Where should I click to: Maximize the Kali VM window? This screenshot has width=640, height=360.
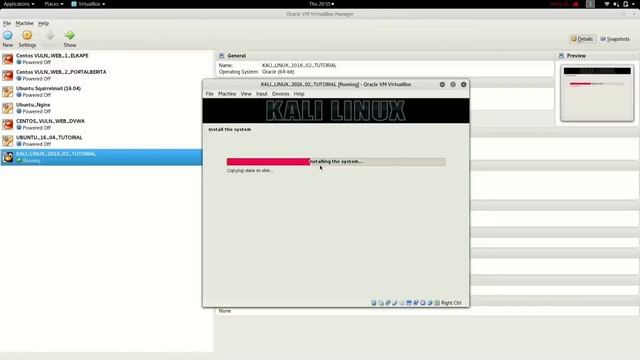pyautogui.click(x=453, y=84)
